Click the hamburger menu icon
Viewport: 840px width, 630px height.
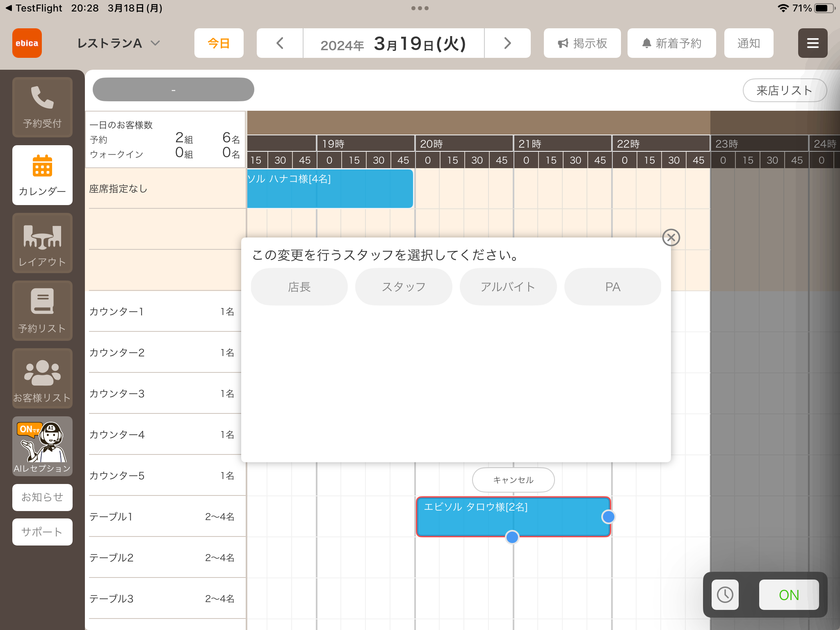813,43
